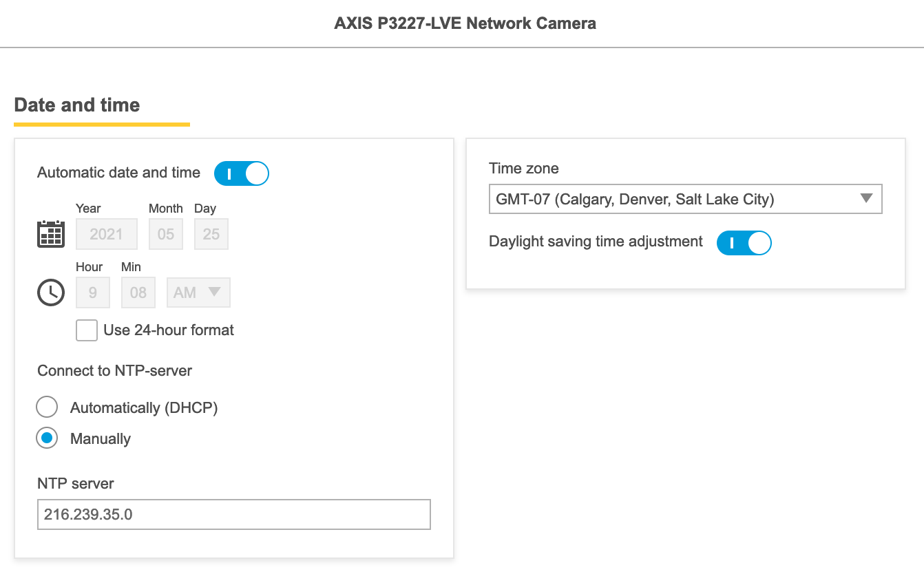This screenshot has width=924, height=585.
Task: Click the Day field showing 25
Action: click(x=211, y=234)
